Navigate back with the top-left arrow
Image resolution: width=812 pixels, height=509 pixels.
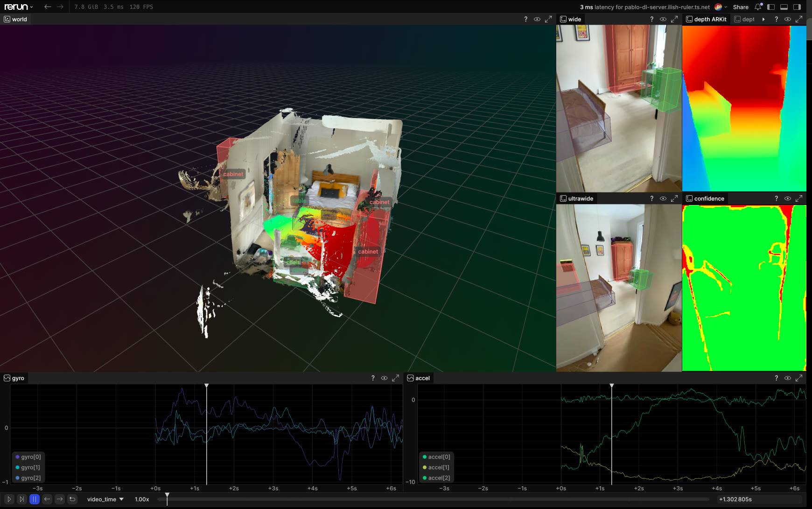[48, 7]
